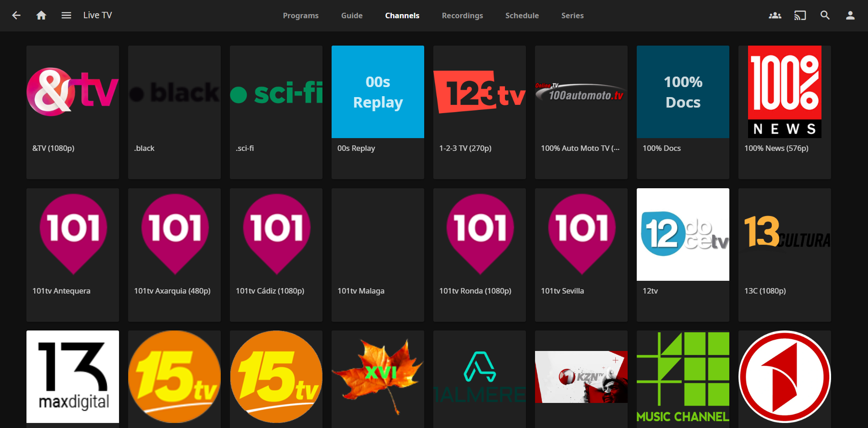Select the Channels tab
Image resolution: width=868 pixels, height=428 pixels.
402,15
